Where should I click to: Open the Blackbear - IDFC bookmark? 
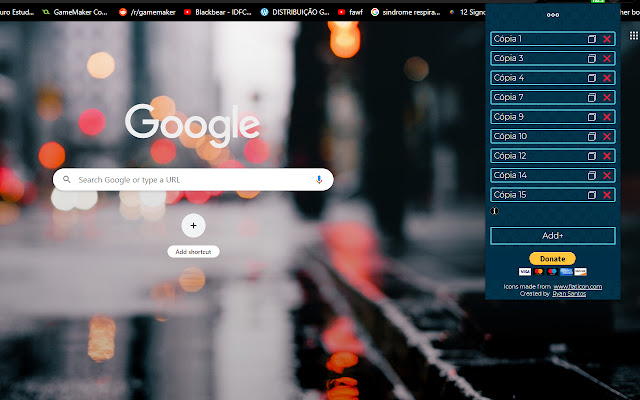pyautogui.click(x=218, y=12)
